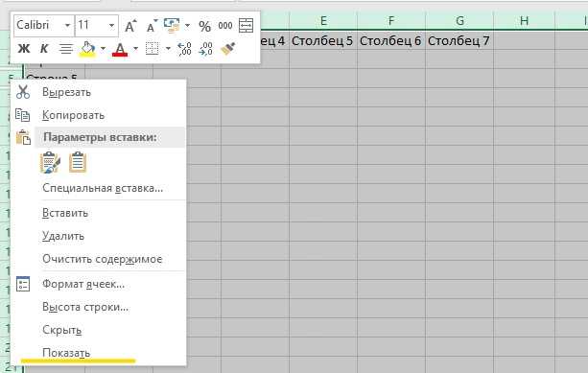Increase decimal places icon
Viewport: 588px width, 373px height.
(184, 49)
